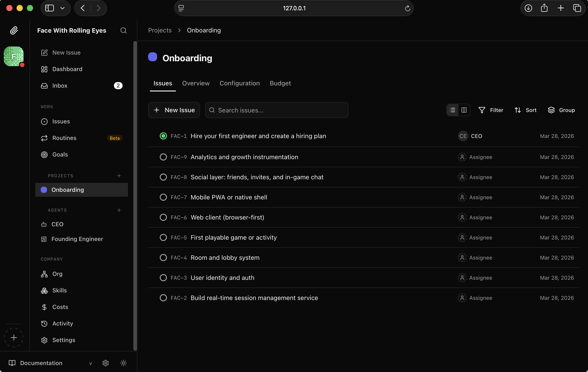Switch to the Overview tab
Image resolution: width=588 pixels, height=372 pixels.
coord(196,83)
